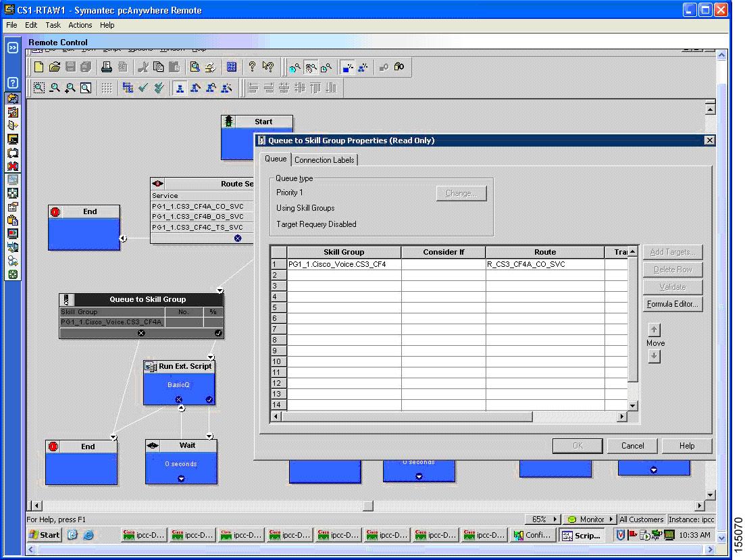Click the script canvas horizontal scrollbar thumb
Viewport: 745px width, 560px height.
tap(367, 506)
